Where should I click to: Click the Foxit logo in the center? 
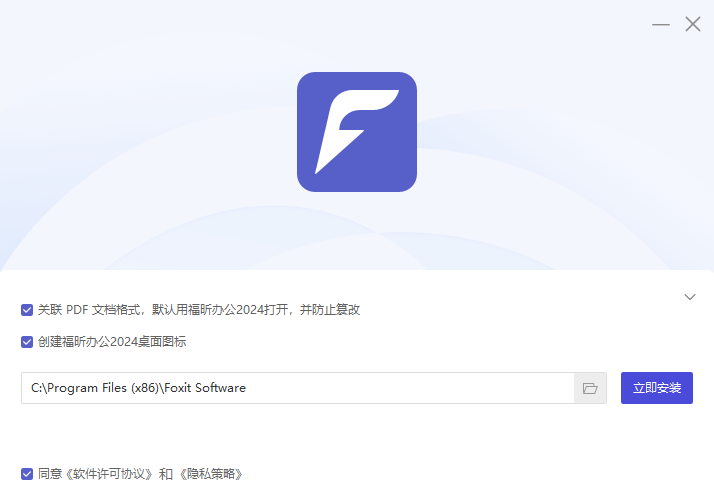click(x=357, y=132)
